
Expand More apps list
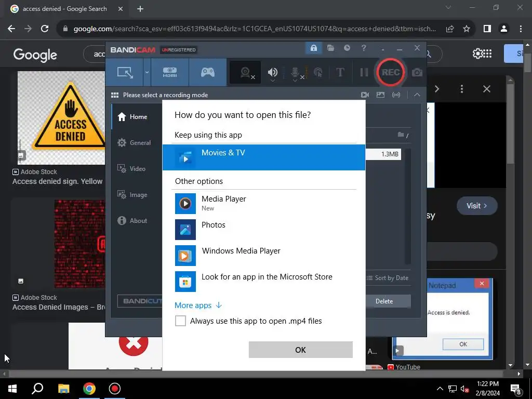click(198, 305)
